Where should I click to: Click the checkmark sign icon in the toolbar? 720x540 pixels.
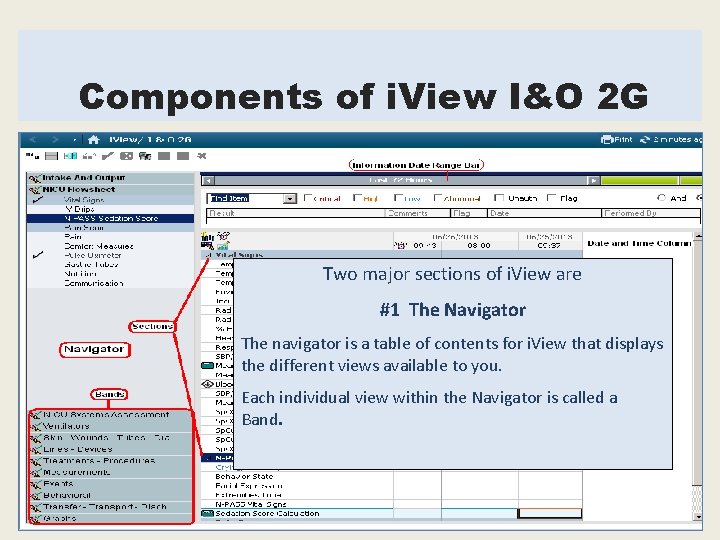click(108, 156)
